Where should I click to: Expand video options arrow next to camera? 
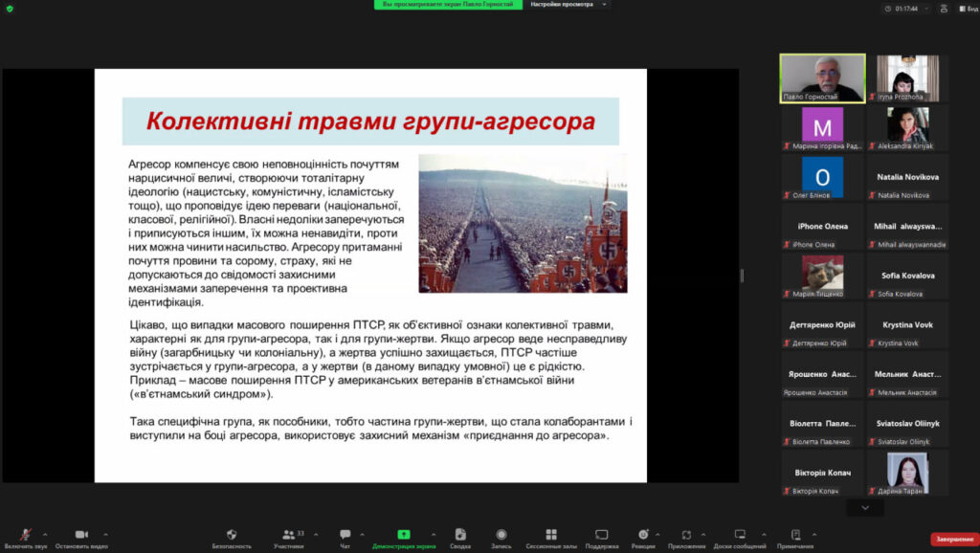[105, 534]
